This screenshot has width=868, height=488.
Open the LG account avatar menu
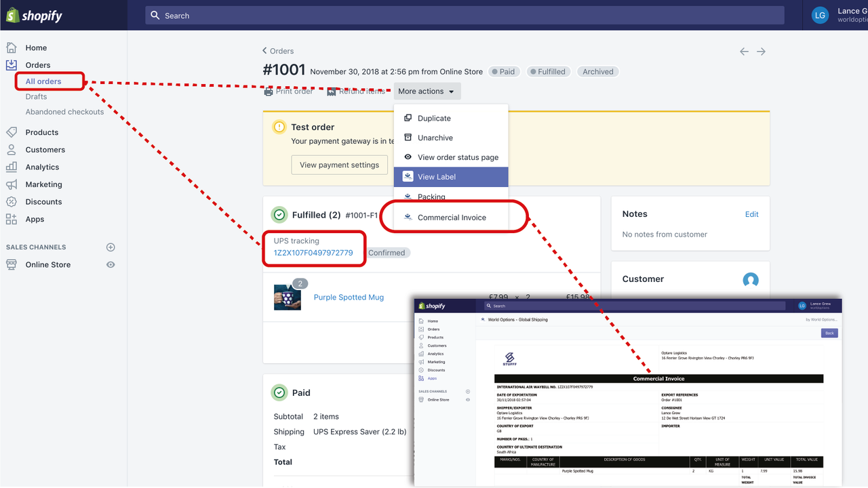point(820,16)
